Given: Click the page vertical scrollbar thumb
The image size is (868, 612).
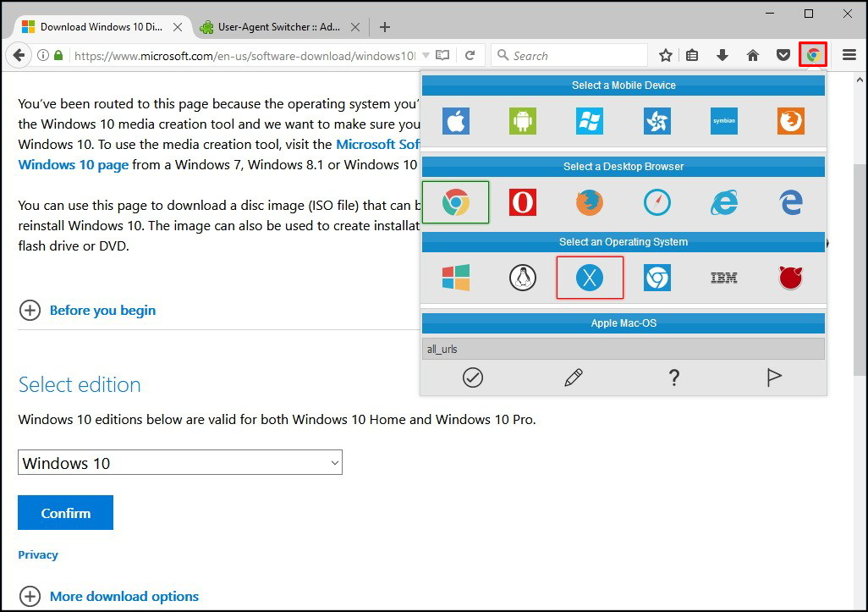Looking at the screenshot, I should coord(860,270).
